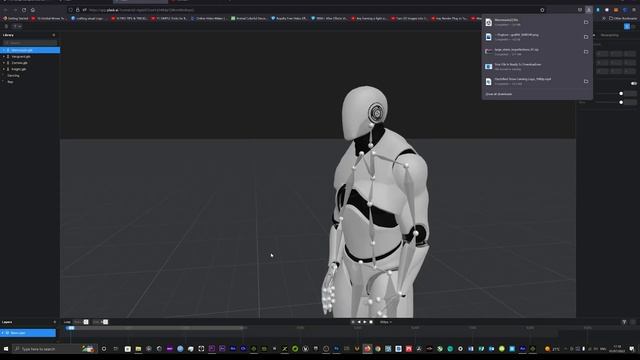Expand the Vanguard.glb model row
Image resolution: width=640 pixels, height=360 pixels.
4,57
